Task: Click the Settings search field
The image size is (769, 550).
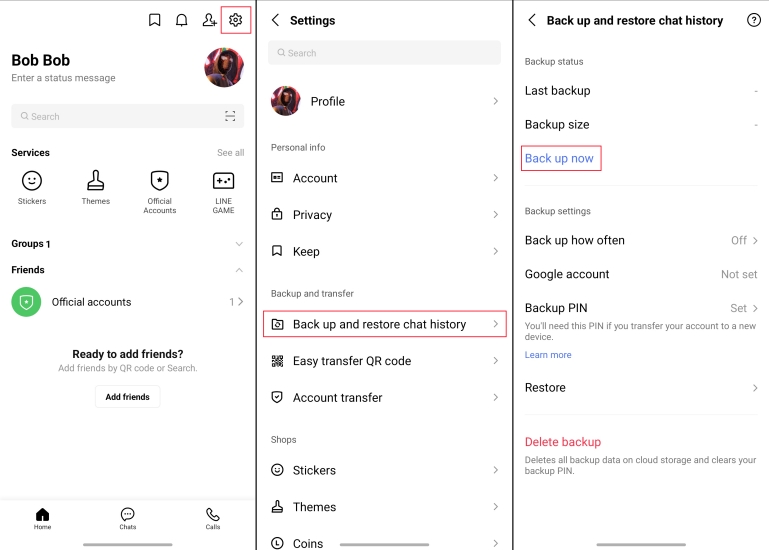Action: [x=385, y=53]
